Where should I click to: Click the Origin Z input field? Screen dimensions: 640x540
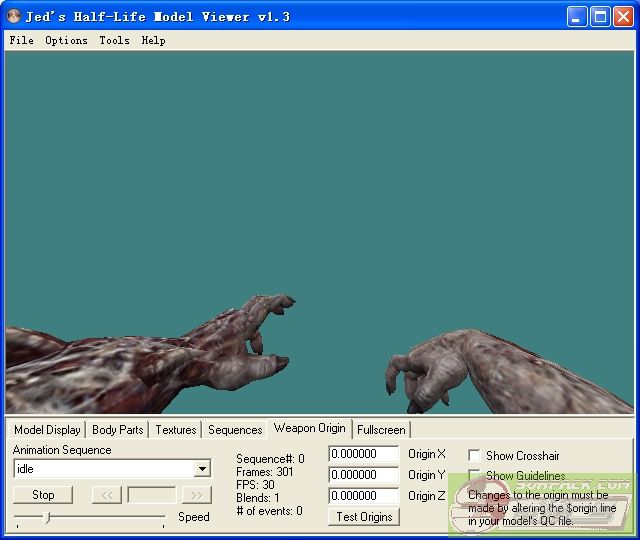click(x=364, y=496)
